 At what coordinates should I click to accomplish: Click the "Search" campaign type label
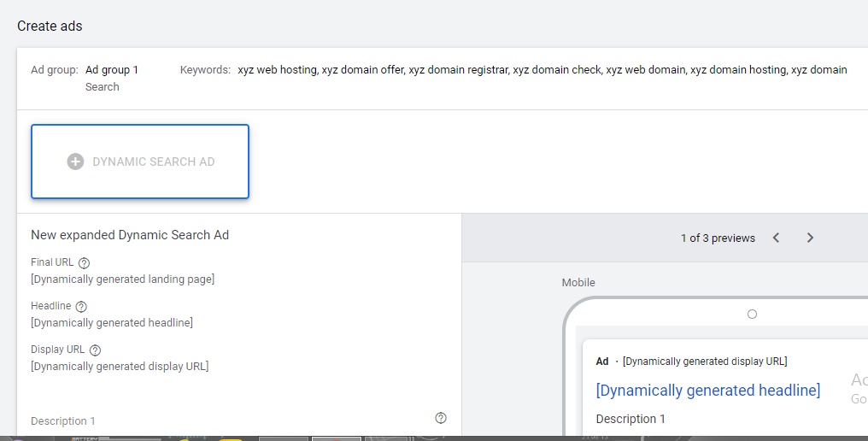(103, 87)
